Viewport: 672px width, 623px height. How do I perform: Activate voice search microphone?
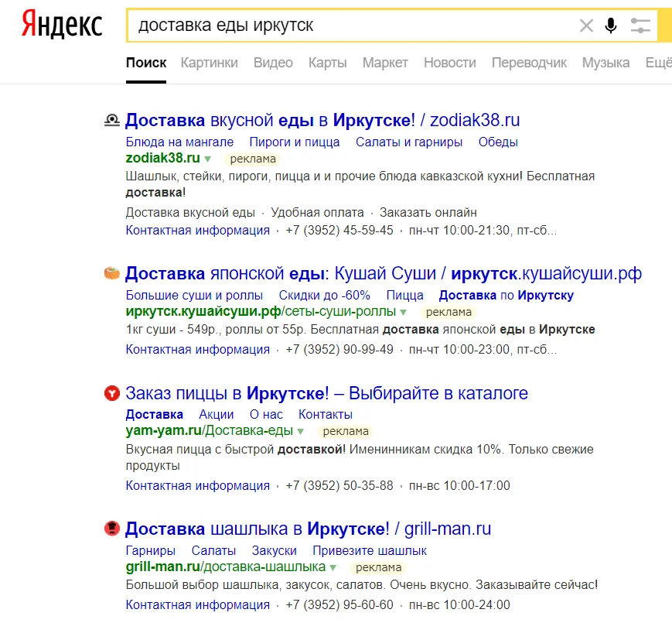coord(611,26)
